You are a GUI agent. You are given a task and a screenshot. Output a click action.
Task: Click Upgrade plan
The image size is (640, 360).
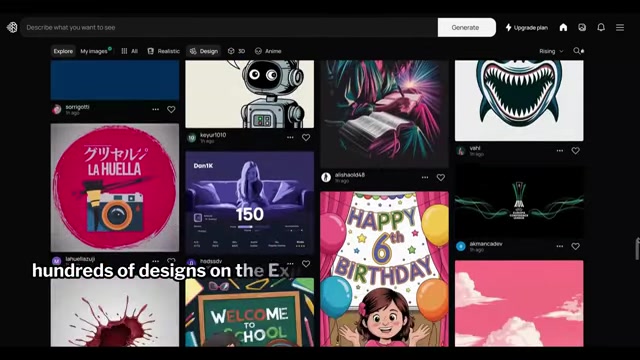tap(527, 27)
